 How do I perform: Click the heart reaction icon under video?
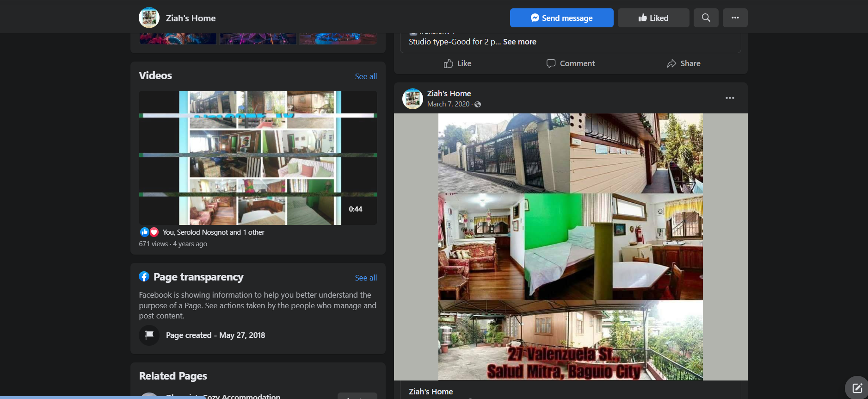(154, 232)
